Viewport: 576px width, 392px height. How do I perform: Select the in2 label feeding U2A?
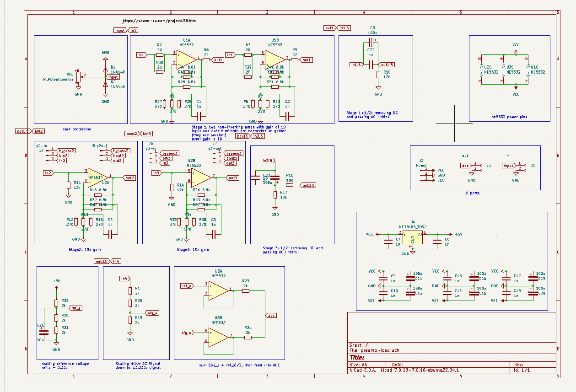click(x=48, y=173)
